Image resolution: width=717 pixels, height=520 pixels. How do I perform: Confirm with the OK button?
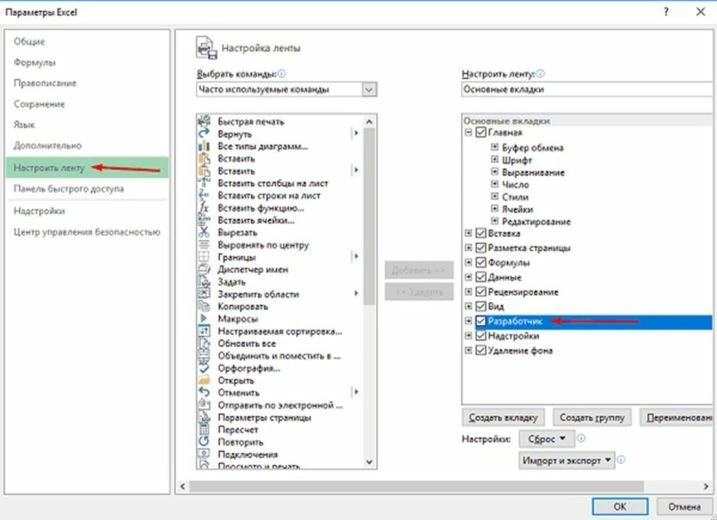pyautogui.click(x=620, y=507)
